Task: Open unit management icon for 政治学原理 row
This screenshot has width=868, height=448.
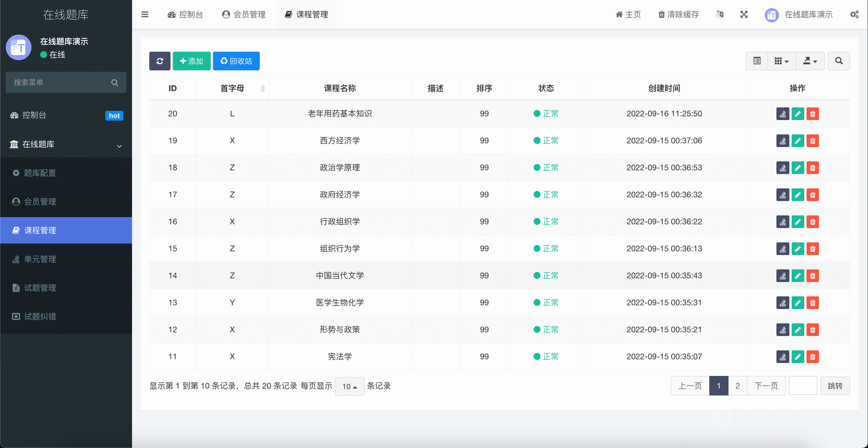Action: tap(782, 168)
